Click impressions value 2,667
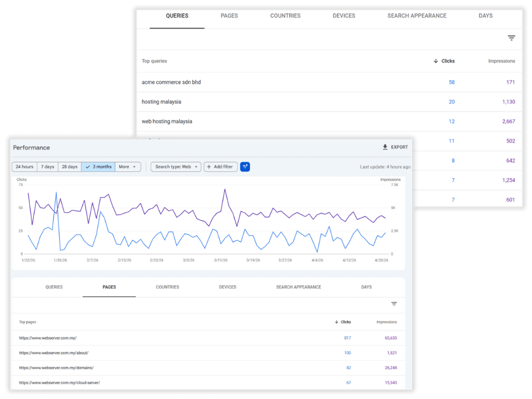532x399 pixels. point(509,121)
